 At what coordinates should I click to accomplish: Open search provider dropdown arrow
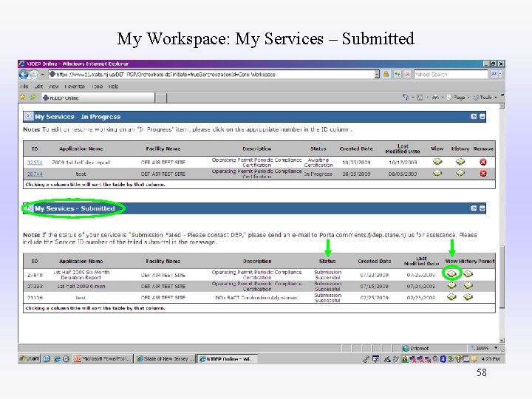click(500, 74)
